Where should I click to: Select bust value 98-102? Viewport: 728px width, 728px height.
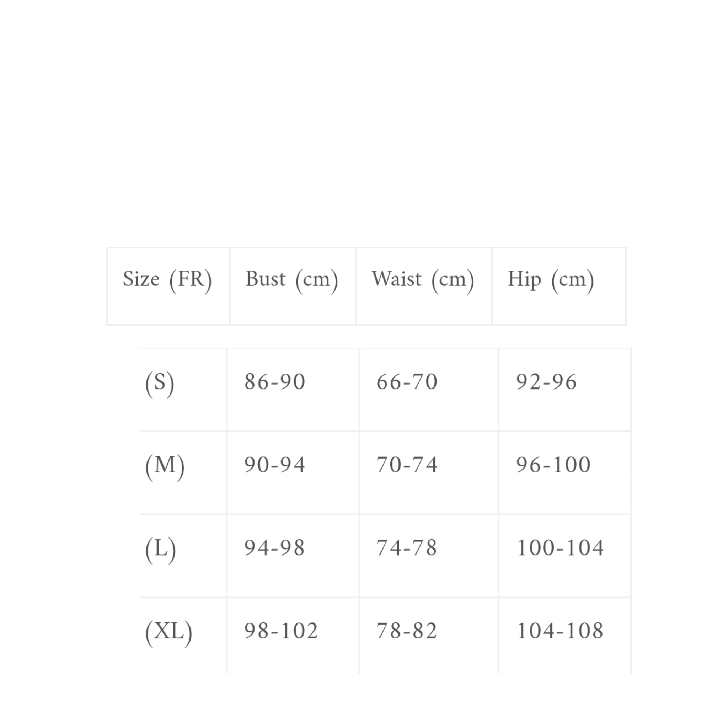point(281,630)
